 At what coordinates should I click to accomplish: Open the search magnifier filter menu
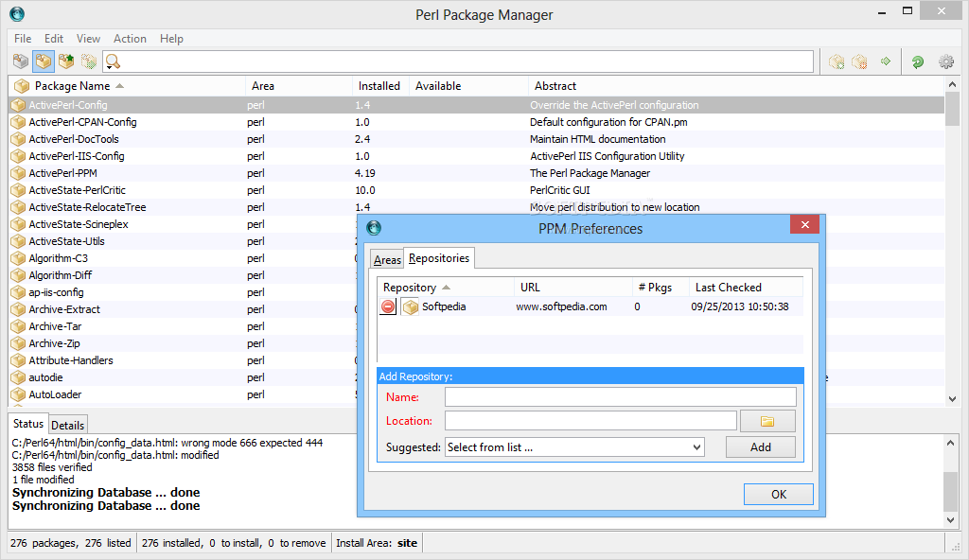(113, 61)
